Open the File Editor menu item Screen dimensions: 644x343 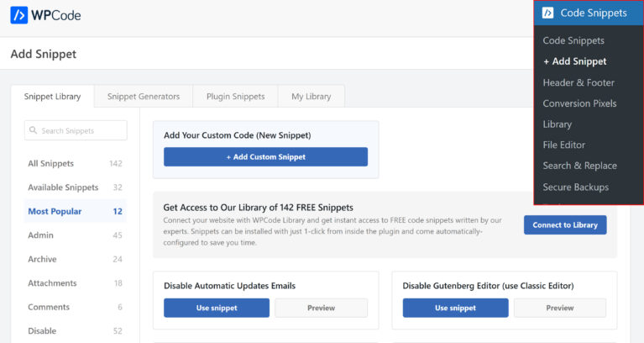[x=564, y=145]
